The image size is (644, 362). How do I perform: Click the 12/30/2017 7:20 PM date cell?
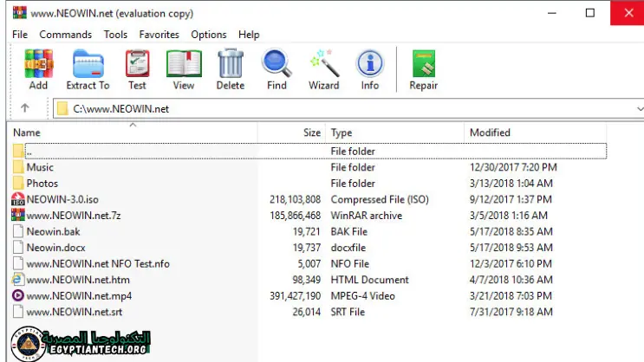click(x=513, y=167)
